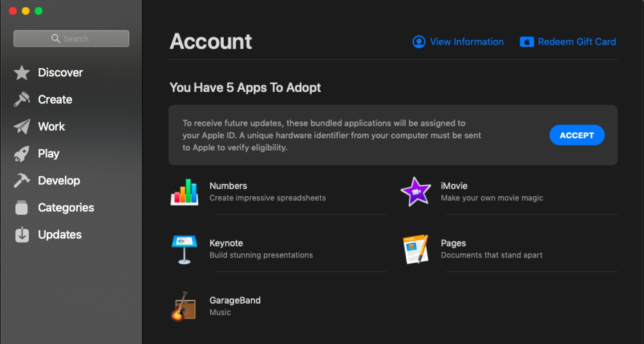Open the Numbers app icon
Image resolution: width=644 pixels, height=344 pixels.
(185, 192)
